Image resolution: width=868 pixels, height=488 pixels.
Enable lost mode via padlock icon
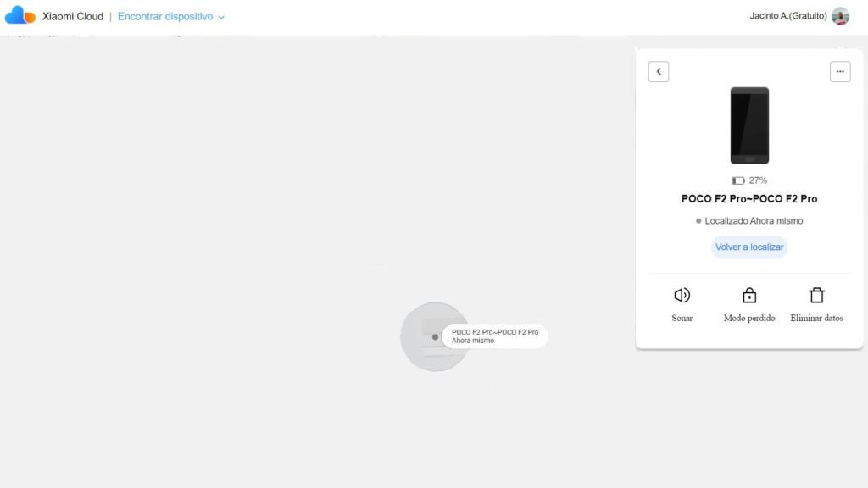(749, 295)
